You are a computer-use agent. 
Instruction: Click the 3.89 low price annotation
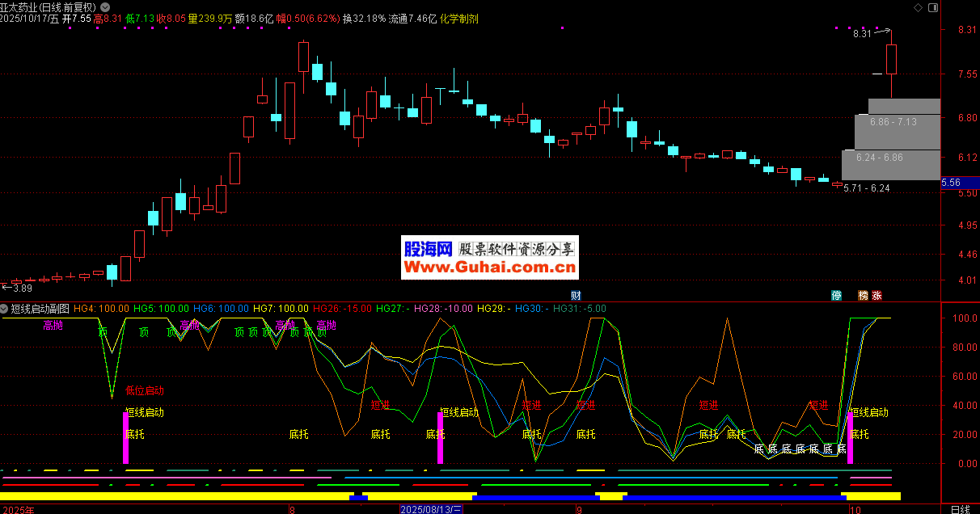coord(22,288)
